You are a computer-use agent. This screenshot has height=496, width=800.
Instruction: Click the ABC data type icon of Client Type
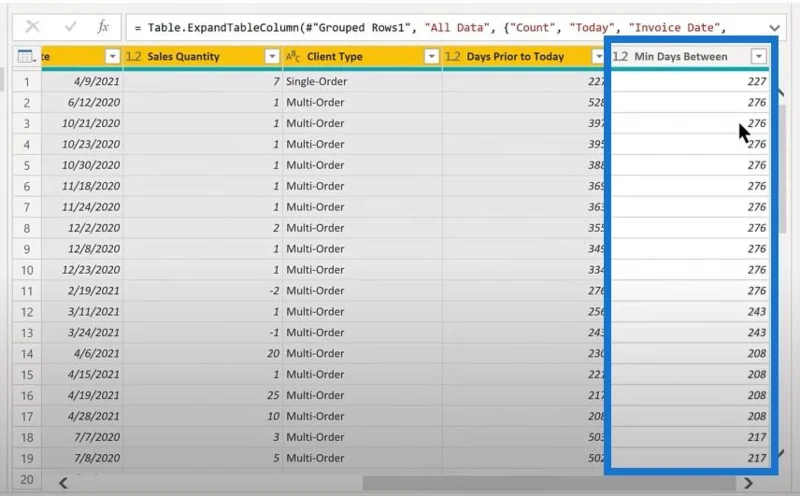293,57
